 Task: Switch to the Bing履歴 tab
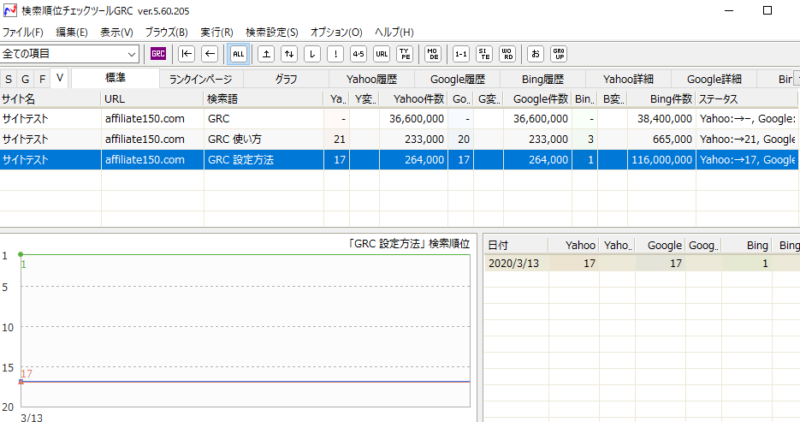click(x=542, y=79)
